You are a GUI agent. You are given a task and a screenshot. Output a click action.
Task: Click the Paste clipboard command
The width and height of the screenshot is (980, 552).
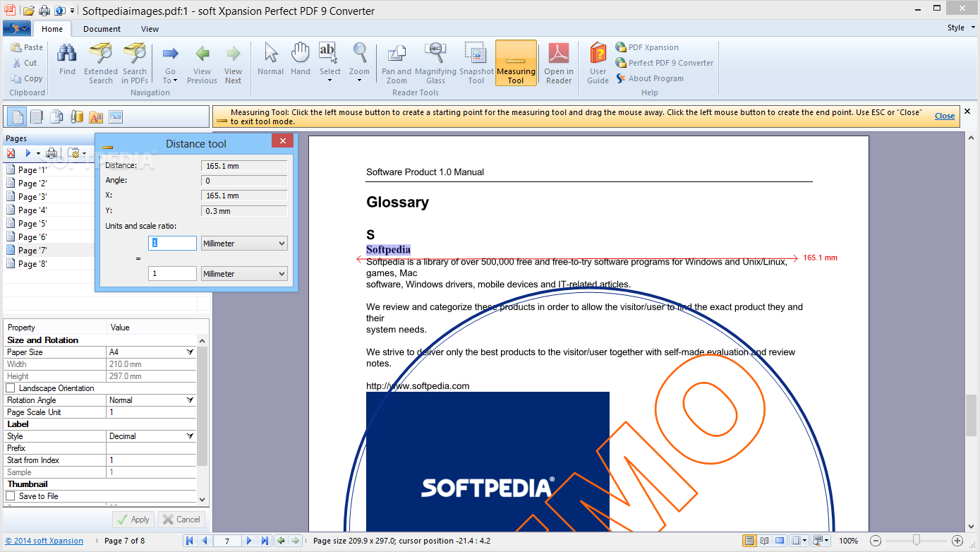click(28, 47)
